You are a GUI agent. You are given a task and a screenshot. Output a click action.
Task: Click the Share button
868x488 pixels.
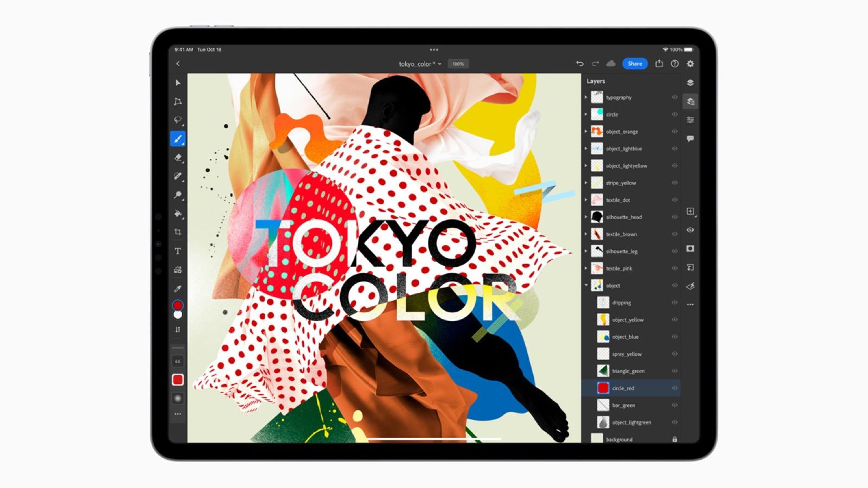tap(635, 63)
